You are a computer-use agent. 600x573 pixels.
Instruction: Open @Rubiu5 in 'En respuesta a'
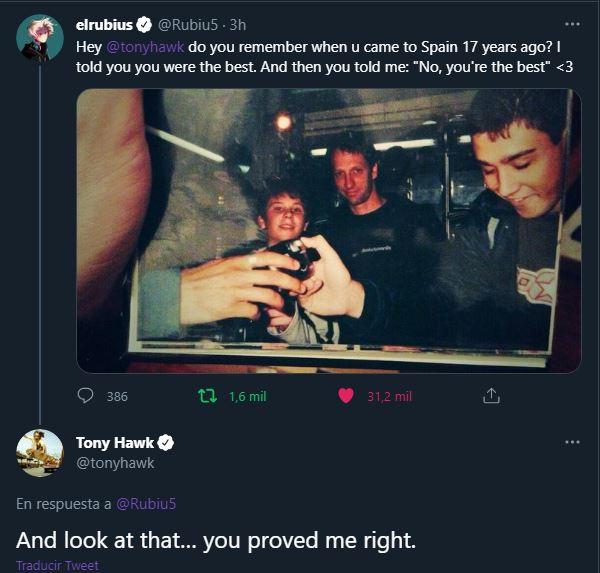tap(147, 503)
